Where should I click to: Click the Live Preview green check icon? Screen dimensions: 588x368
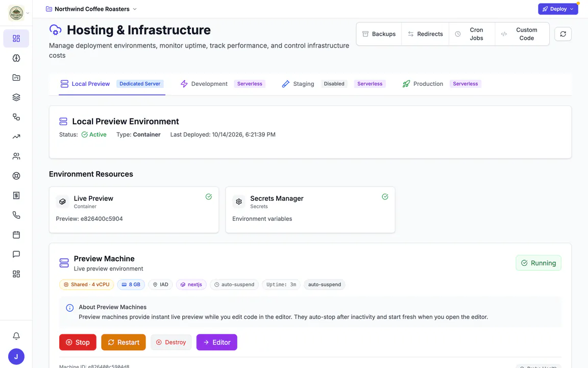[x=208, y=197]
